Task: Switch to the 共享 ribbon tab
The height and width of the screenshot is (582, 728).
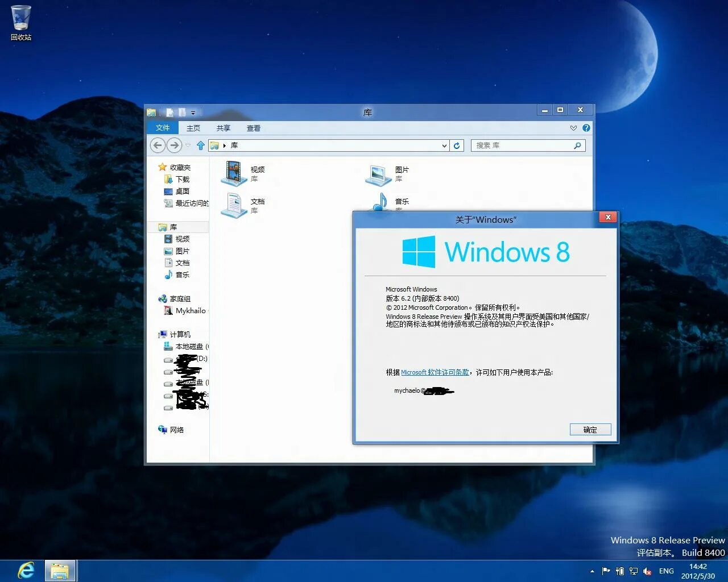Action: click(x=224, y=128)
